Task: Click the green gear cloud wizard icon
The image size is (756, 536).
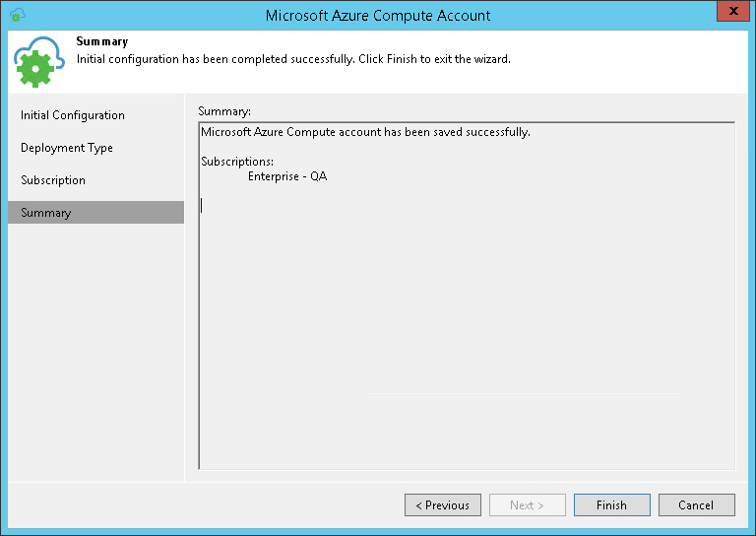Action: pyautogui.click(x=38, y=62)
